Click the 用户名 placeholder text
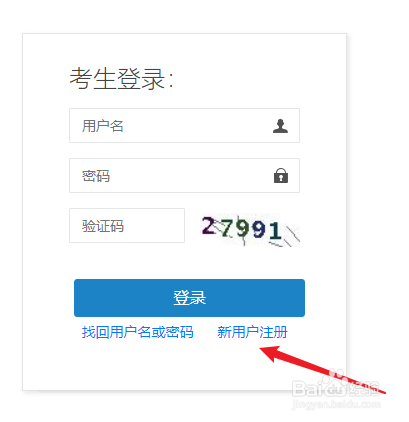This screenshot has width=409, height=422. pos(103,126)
